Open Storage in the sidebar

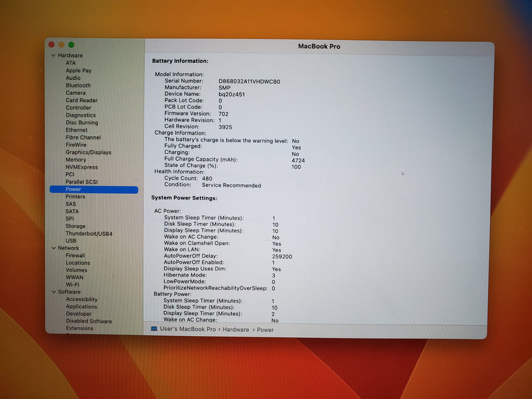(x=75, y=226)
